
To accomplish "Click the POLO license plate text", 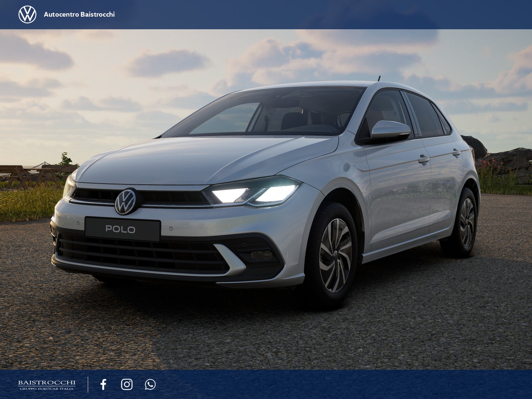I will tap(120, 229).
